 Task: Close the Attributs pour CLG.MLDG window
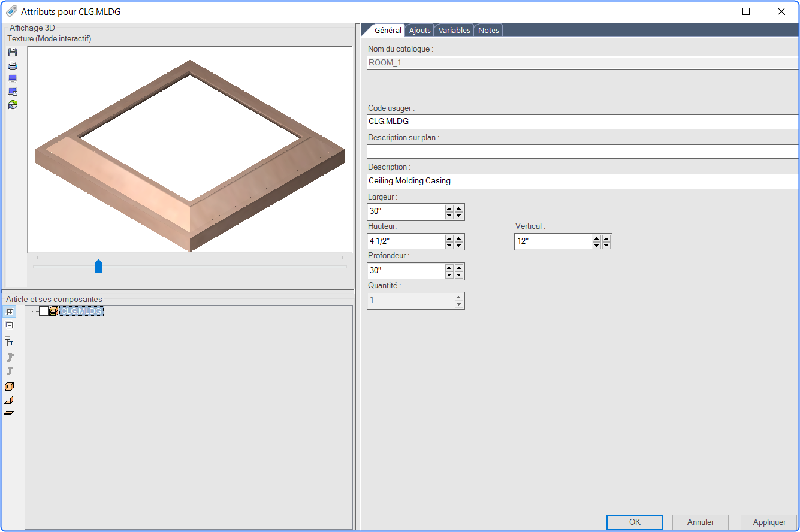(781, 11)
